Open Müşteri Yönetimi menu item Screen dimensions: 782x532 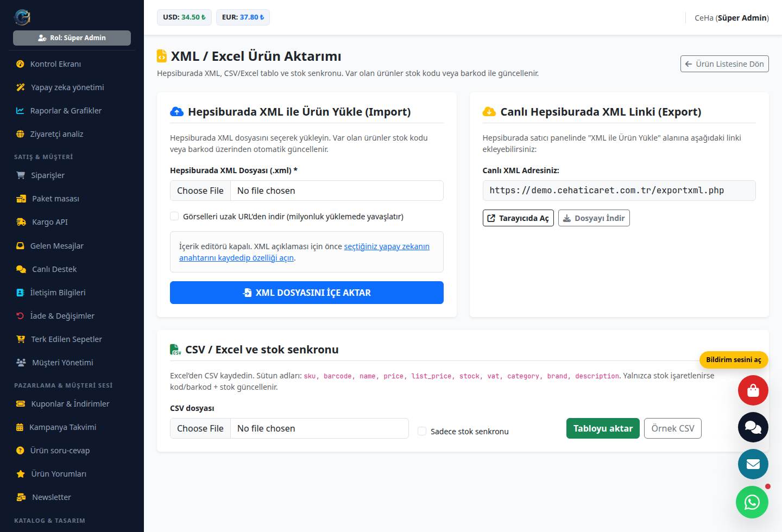click(72, 363)
